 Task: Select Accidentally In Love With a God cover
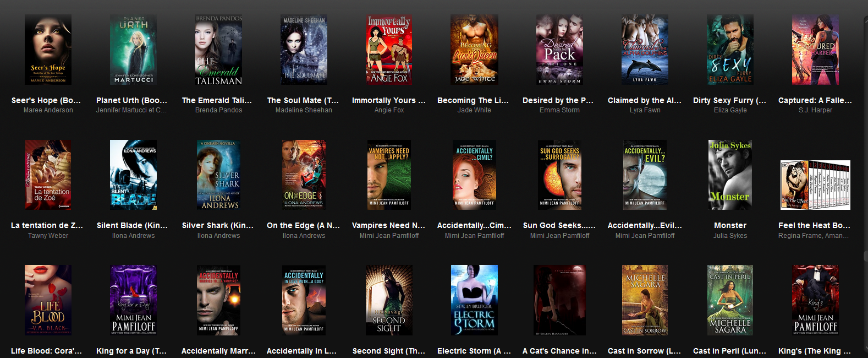304,300
